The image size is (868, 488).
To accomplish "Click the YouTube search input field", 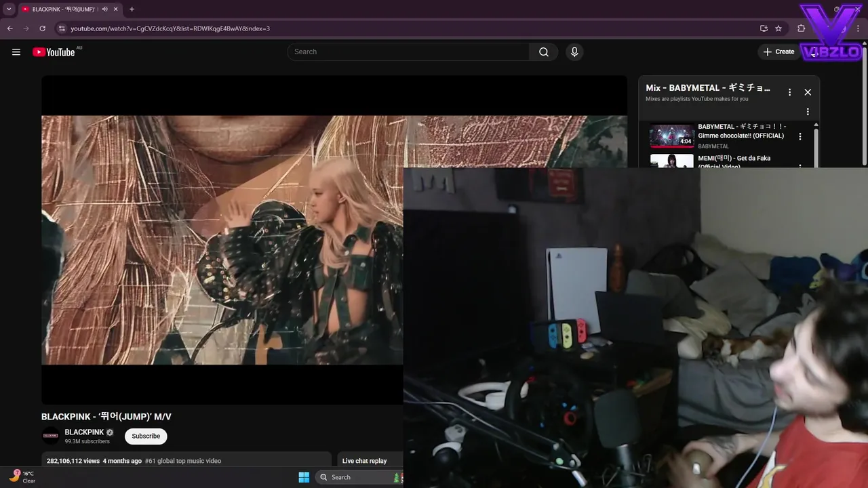I will coord(409,52).
